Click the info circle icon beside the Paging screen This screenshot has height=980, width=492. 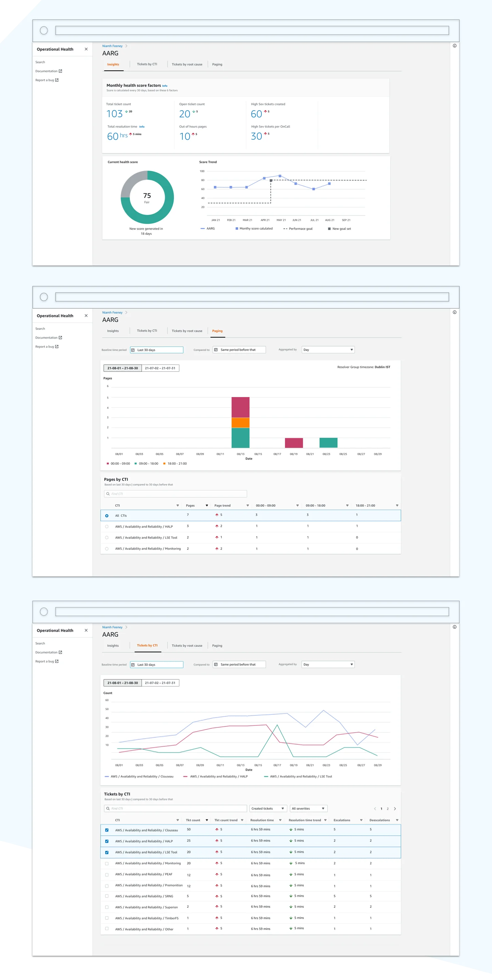(x=454, y=312)
